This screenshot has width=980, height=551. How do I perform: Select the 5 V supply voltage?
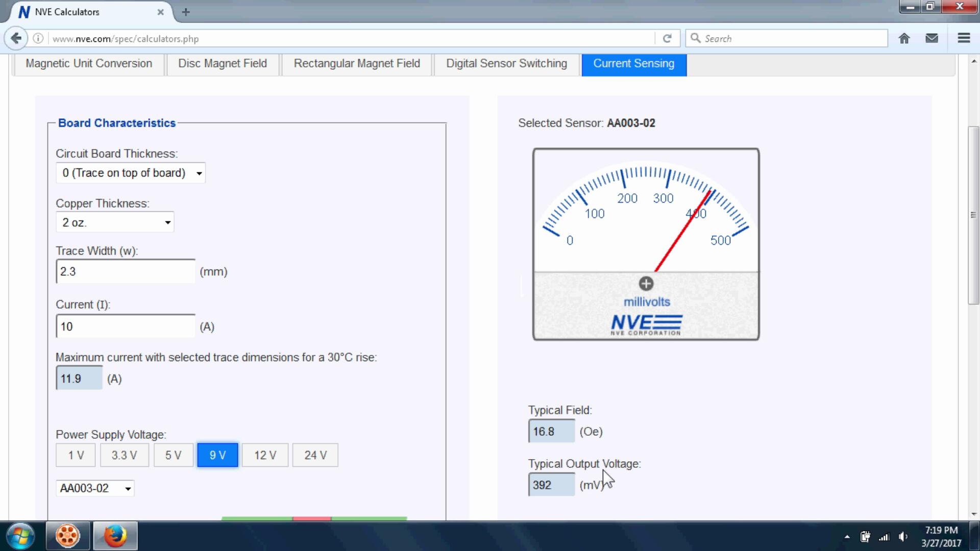(x=173, y=455)
